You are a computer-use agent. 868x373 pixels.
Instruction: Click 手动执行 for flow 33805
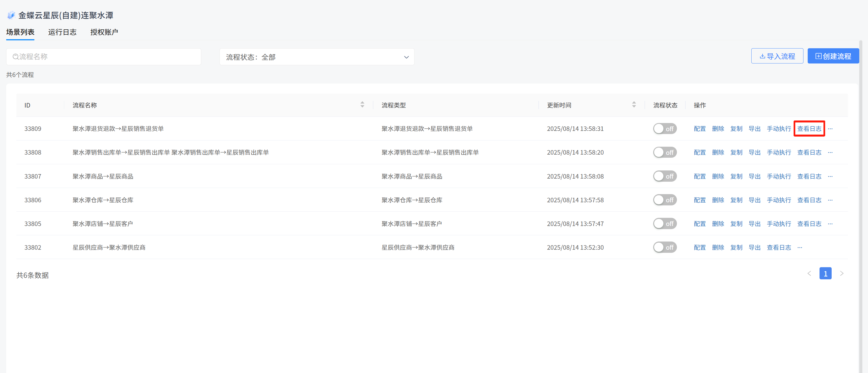tap(779, 224)
